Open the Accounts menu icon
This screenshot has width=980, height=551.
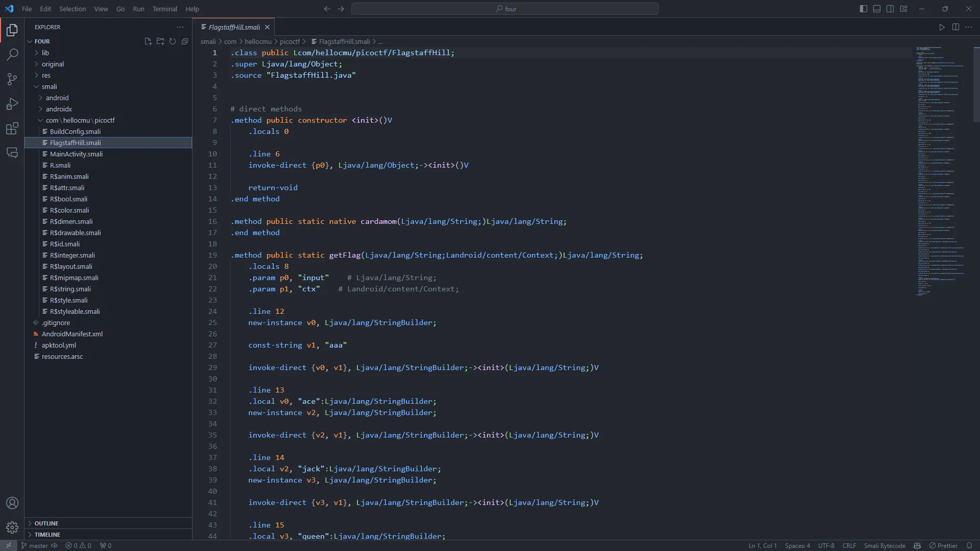(x=12, y=503)
